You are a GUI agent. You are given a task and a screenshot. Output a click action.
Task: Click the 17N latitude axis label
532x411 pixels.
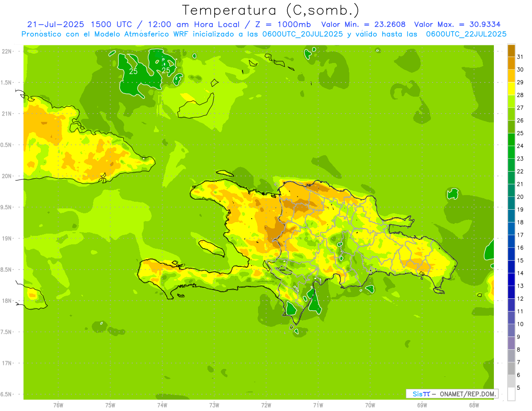tap(7, 363)
